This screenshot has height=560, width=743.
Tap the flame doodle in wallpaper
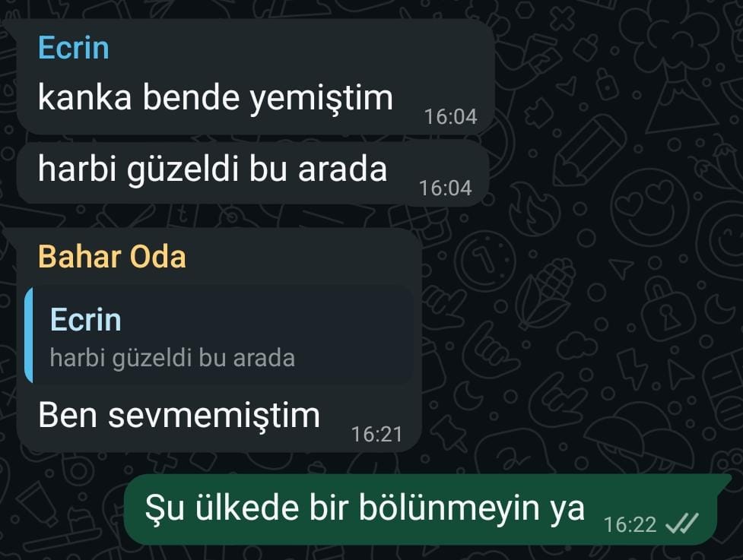pyautogui.click(x=535, y=208)
